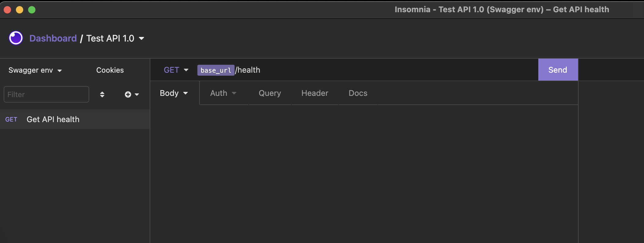644x243 pixels.
Task: Click the Insomnia app logo icon
Action: (x=16, y=38)
